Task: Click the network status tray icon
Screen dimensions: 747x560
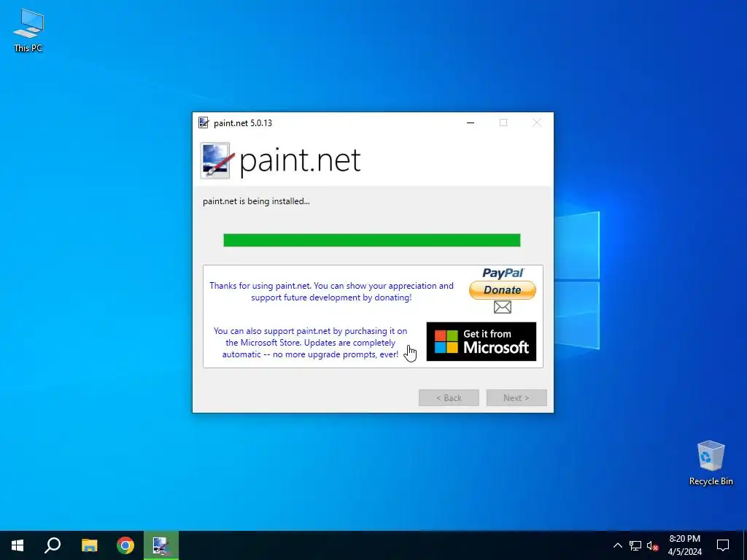Action: tap(635, 545)
